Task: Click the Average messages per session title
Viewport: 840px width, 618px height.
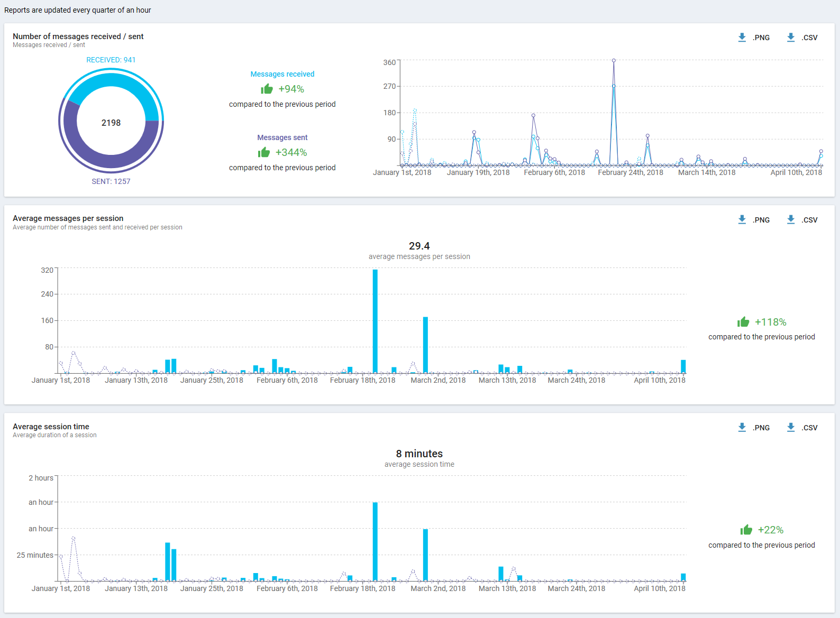Action: coord(68,218)
